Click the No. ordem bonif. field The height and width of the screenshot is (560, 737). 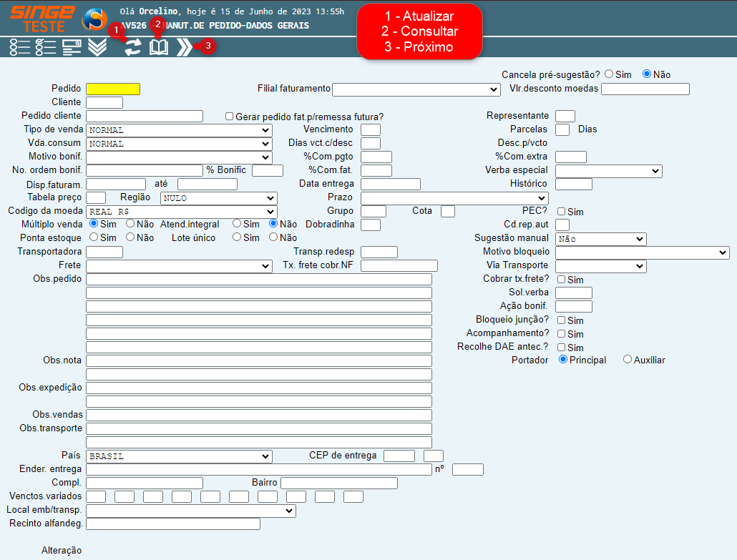pos(145,170)
